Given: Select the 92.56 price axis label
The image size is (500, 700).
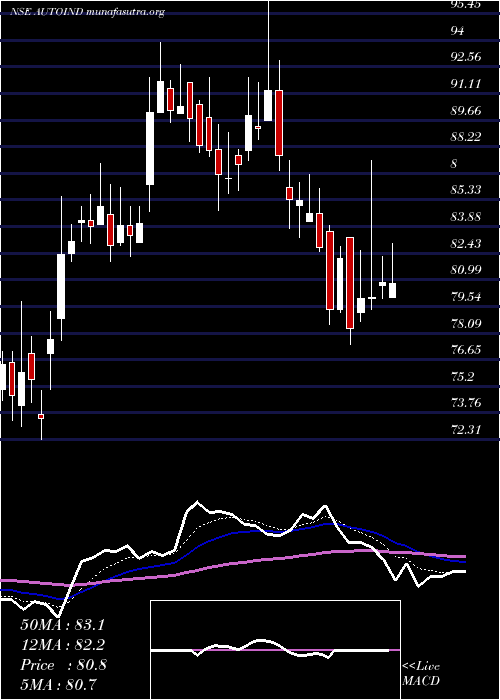Looking at the screenshot, I should tap(467, 57).
